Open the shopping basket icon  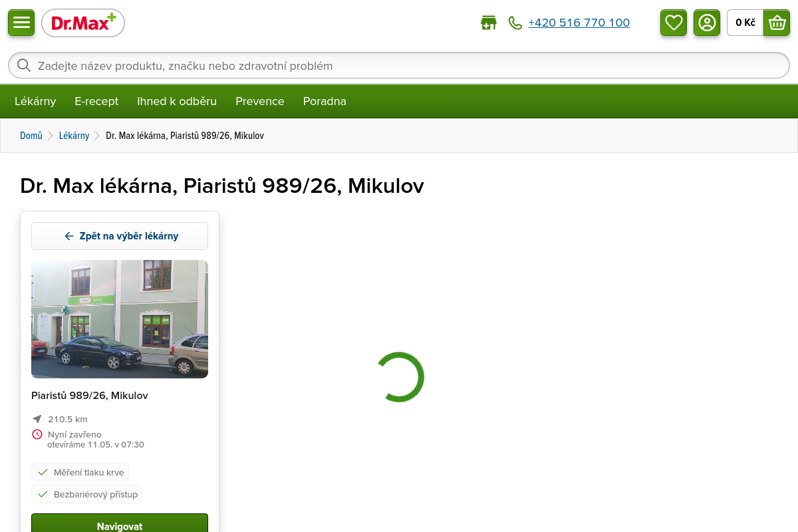click(x=777, y=23)
